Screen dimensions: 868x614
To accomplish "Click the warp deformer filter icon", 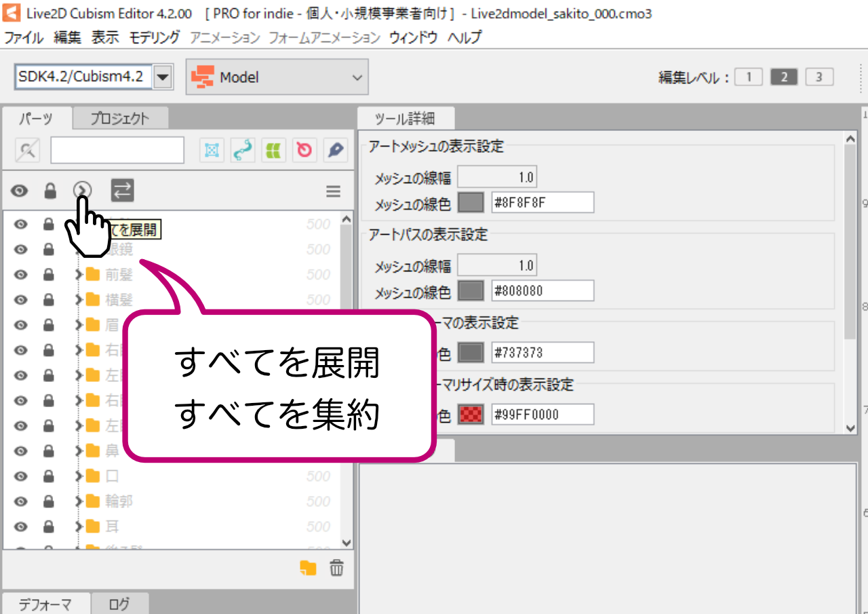I will click(x=273, y=151).
